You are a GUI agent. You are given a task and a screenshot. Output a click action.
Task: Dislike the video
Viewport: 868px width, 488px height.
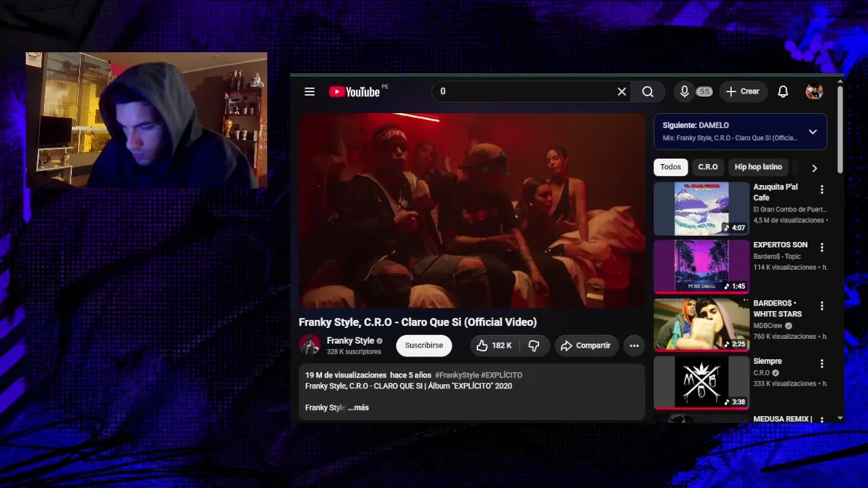point(534,346)
